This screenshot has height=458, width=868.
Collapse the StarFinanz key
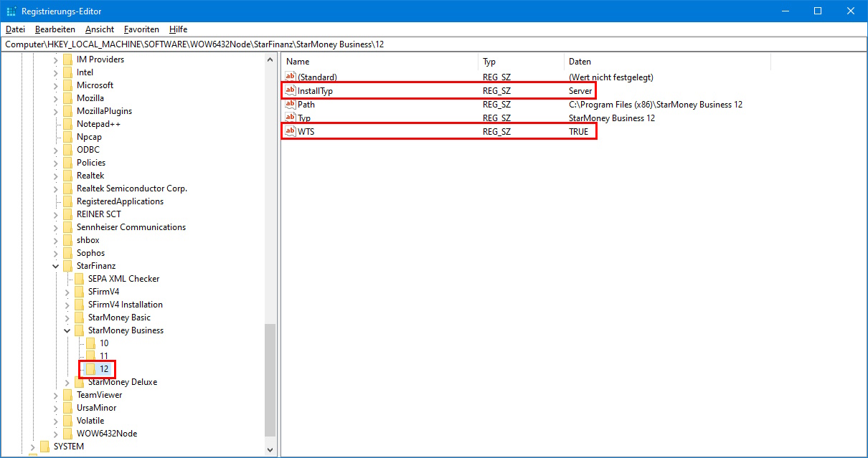pos(56,266)
